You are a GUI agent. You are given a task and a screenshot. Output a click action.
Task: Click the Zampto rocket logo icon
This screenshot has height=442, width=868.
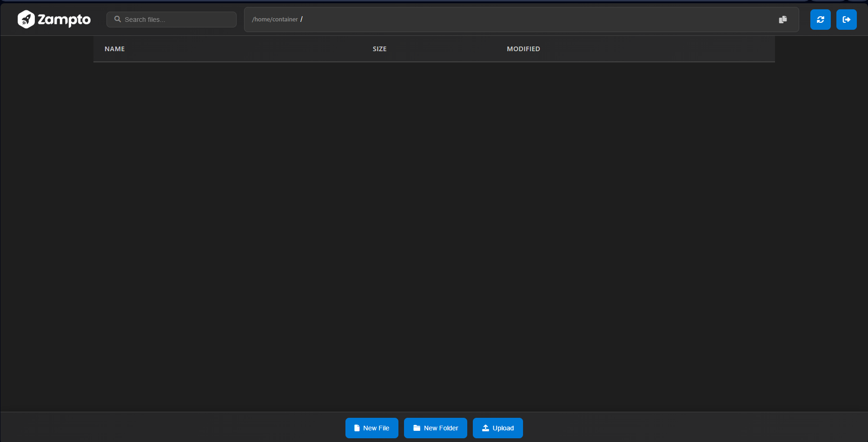coord(27,19)
